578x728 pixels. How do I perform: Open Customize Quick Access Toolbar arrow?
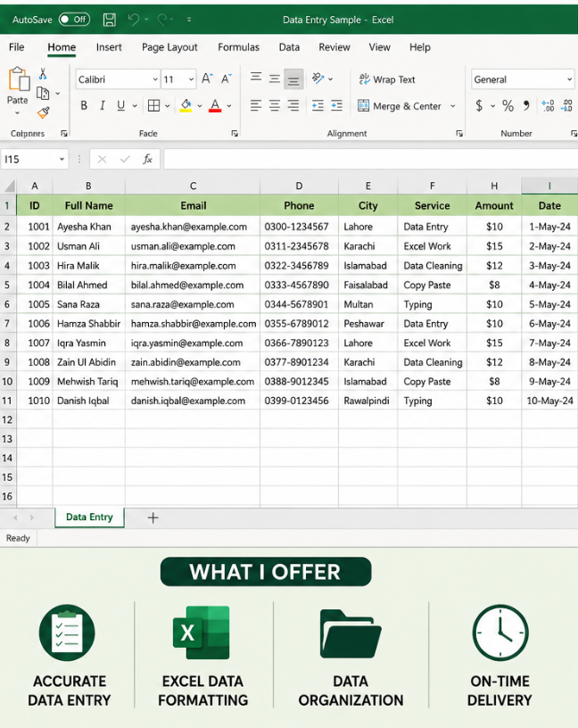(x=189, y=20)
